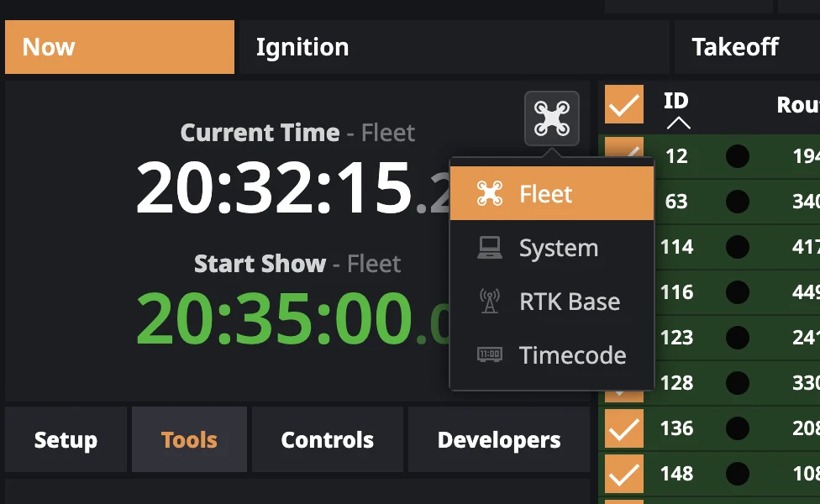Click the status dot for drone 116

738,292
